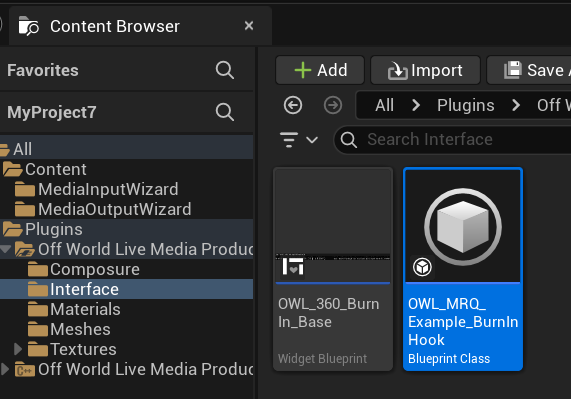Click the OWL_MRQ_Example_BurnInHook asset name
The height and width of the screenshot is (399, 571).
click(463, 322)
